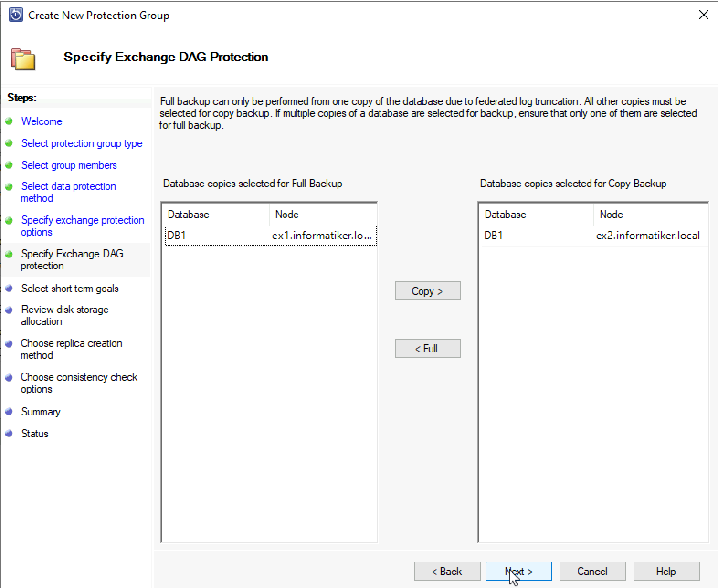Open the Welcome step link

(x=42, y=121)
